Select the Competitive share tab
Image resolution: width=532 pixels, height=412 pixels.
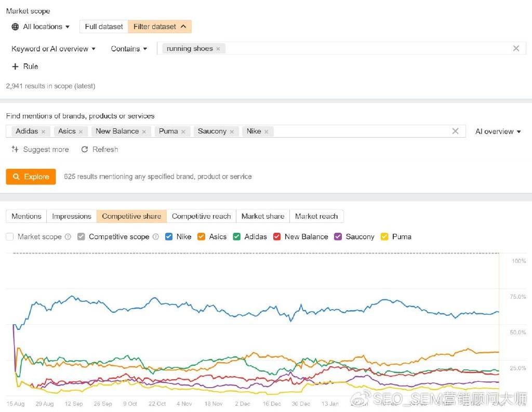click(x=131, y=217)
